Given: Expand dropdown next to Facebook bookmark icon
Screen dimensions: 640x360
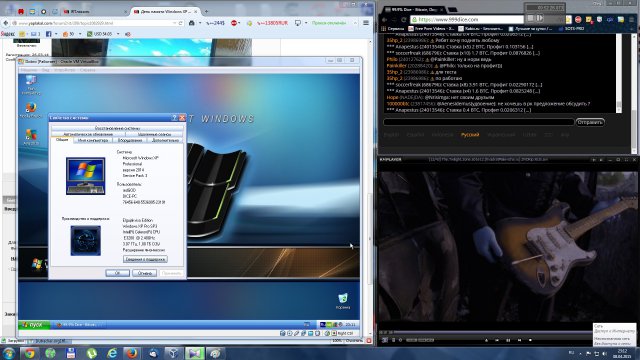Looking at the screenshot, I should click(x=56, y=34).
